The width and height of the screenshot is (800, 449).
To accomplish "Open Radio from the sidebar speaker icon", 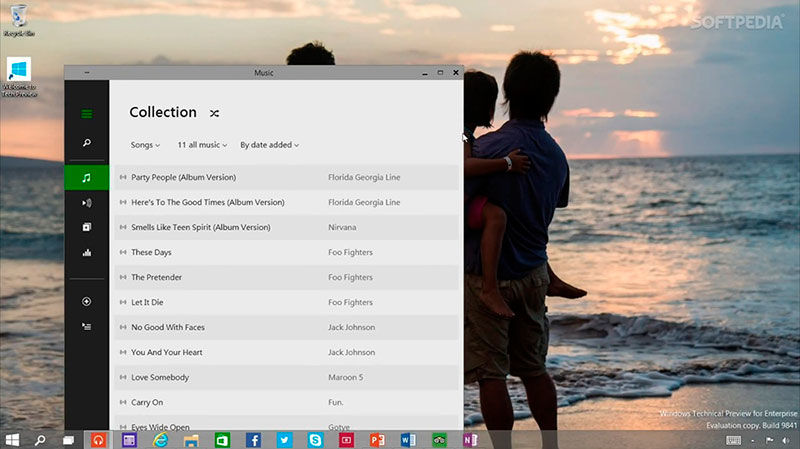I will pos(86,203).
